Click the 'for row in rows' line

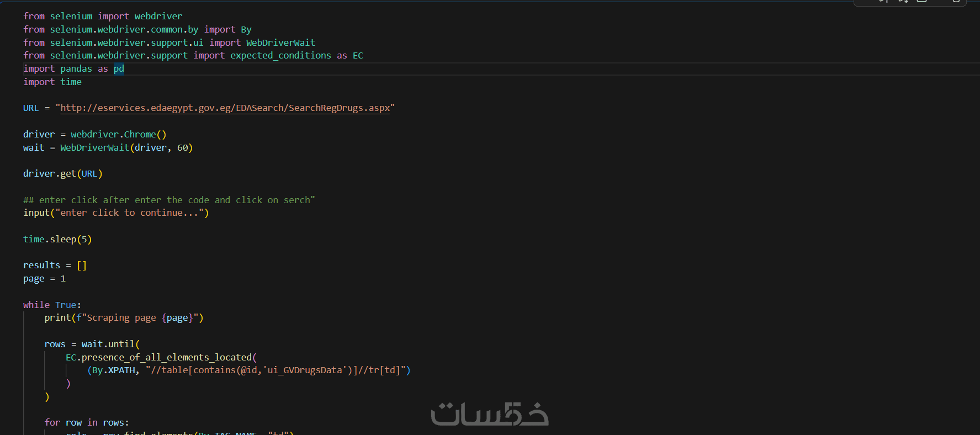point(87,423)
